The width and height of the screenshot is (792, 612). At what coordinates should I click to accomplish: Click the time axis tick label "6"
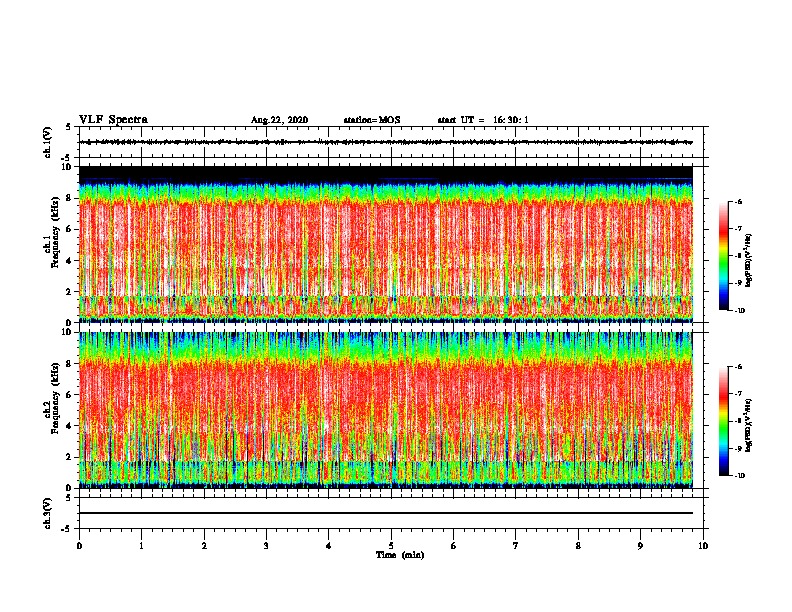point(454,546)
